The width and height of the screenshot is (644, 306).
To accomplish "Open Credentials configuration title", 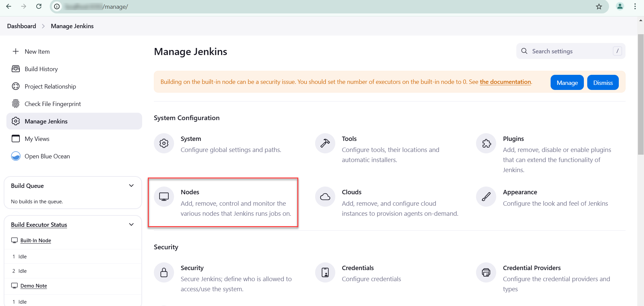I will tap(358, 268).
